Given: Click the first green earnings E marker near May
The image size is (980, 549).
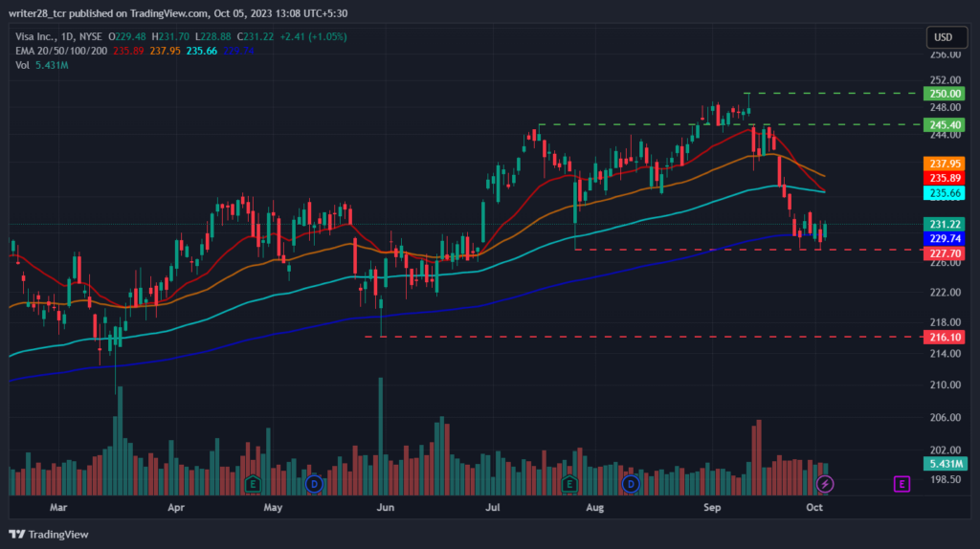Looking at the screenshot, I should pyautogui.click(x=253, y=483).
